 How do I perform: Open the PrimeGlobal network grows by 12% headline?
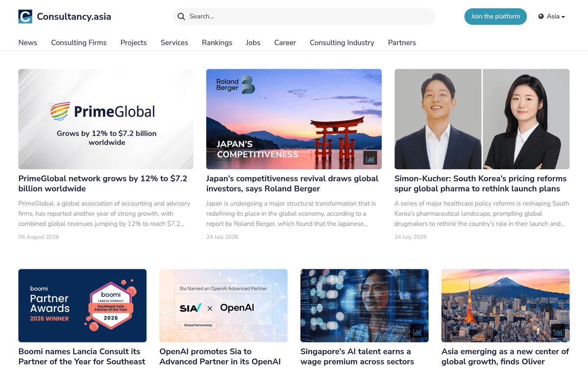(x=103, y=184)
